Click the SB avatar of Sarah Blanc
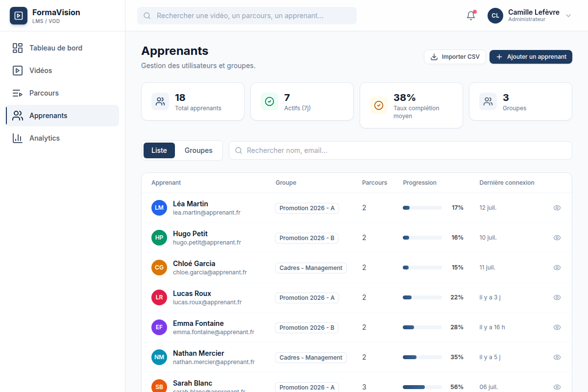588x392 pixels. point(159,387)
